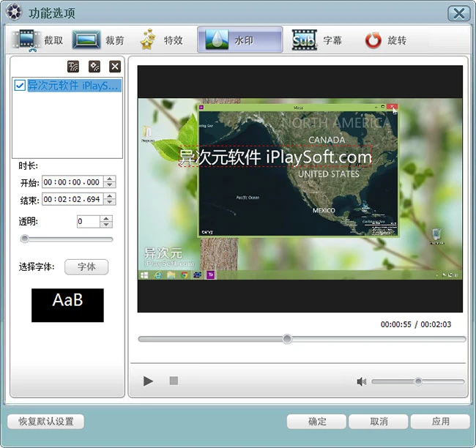Click the add text watermark icon

click(x=73, y=66)
